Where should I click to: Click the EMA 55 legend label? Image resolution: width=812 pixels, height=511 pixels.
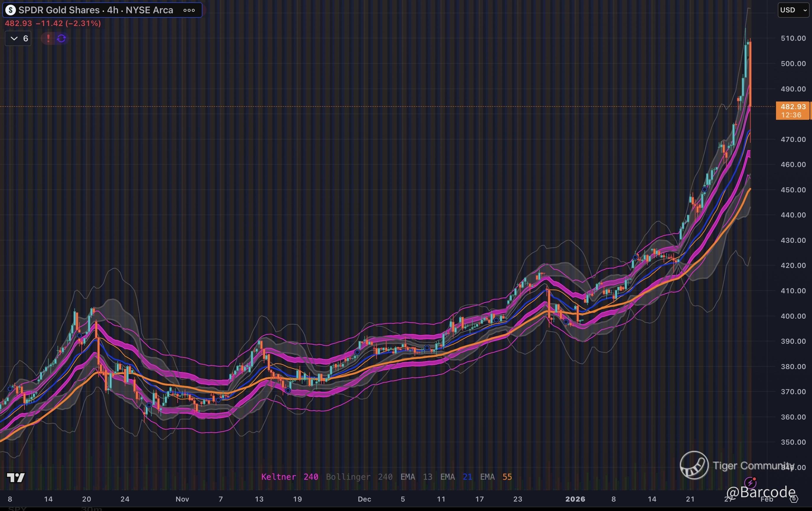coord(496,476)
